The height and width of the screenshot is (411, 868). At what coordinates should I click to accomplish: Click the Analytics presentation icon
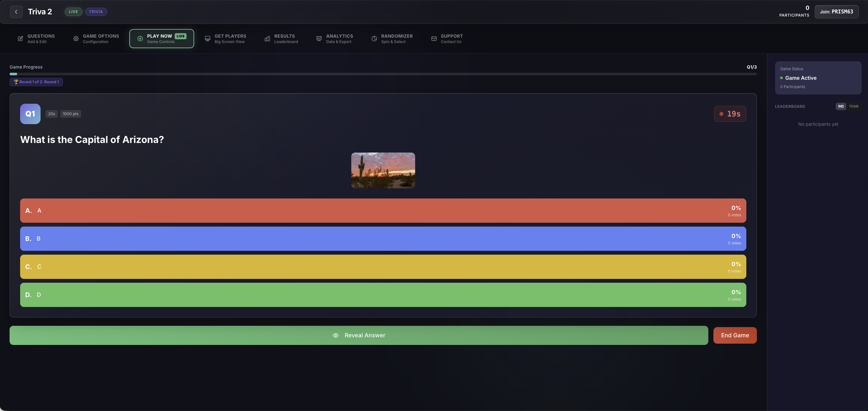pos(319,39)
